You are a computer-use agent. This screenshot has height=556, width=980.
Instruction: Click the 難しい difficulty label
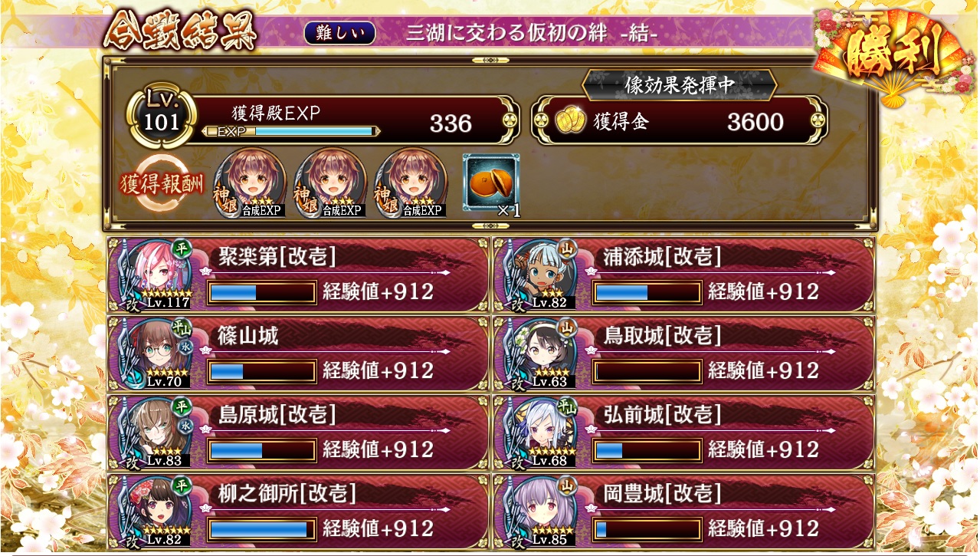coord(339,33)
